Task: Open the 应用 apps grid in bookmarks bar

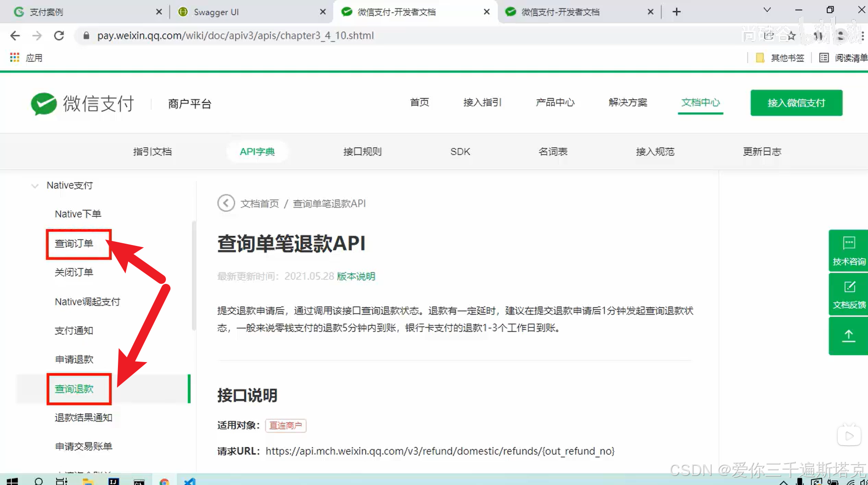Action: coord(26,58)
